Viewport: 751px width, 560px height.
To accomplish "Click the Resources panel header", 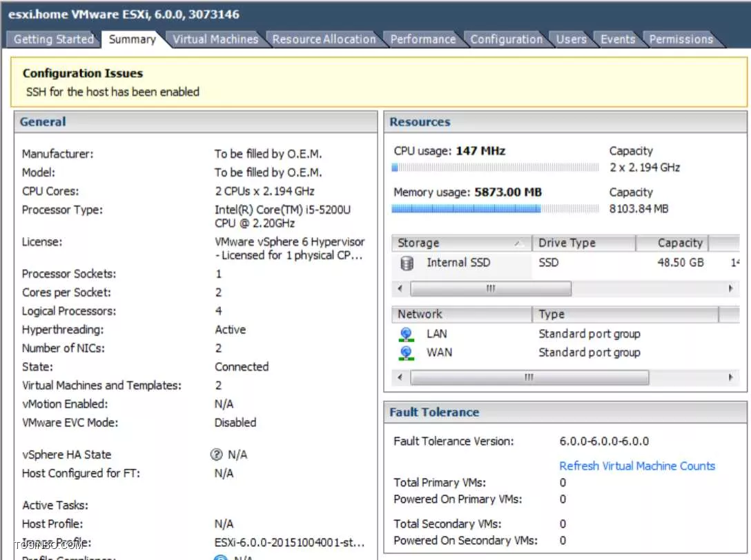I will pyautogui.click(x=565, y=122).
